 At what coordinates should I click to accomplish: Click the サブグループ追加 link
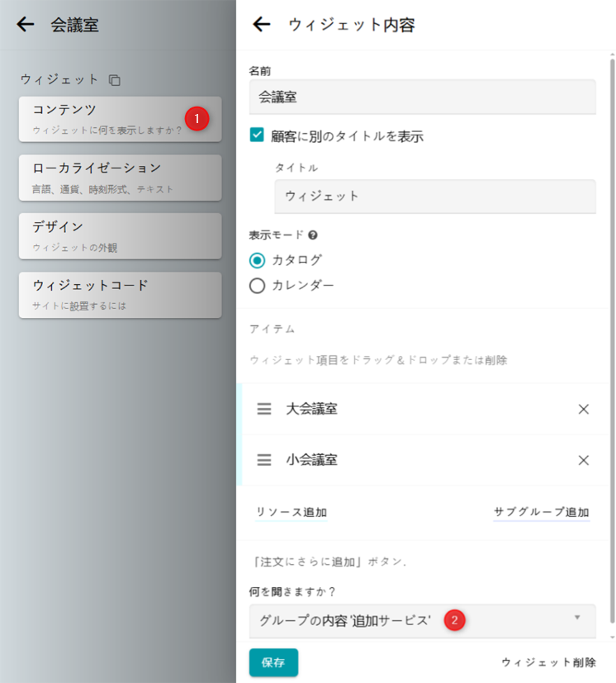point(542,512)
